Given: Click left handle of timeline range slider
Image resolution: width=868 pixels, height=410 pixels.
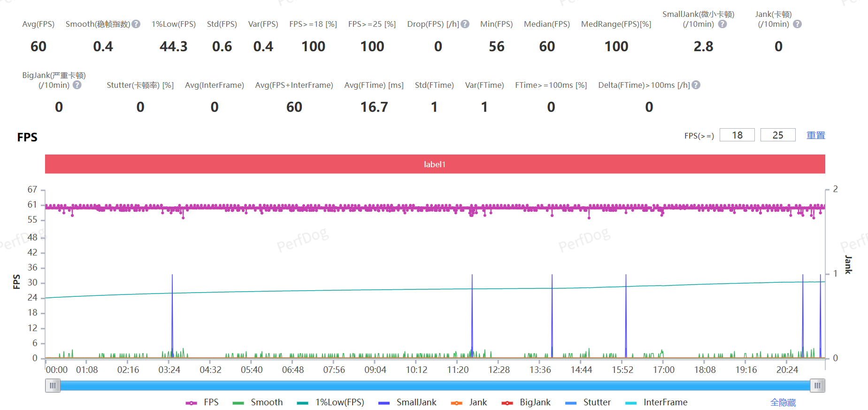Looking at the screenshot, I should 53,386.
